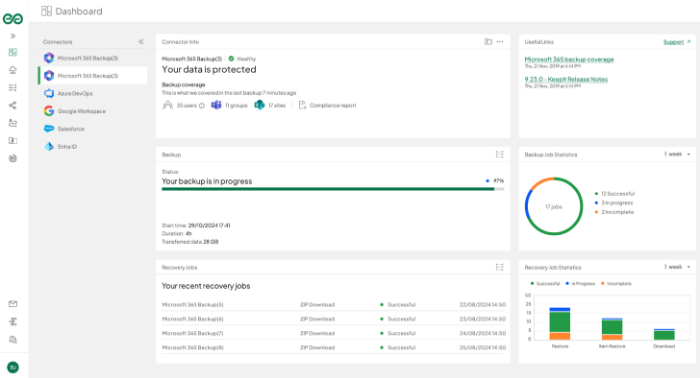Screen dimensions: 700x378
Task: Click the 3 In progress legend entry
Action: [614, 203]
